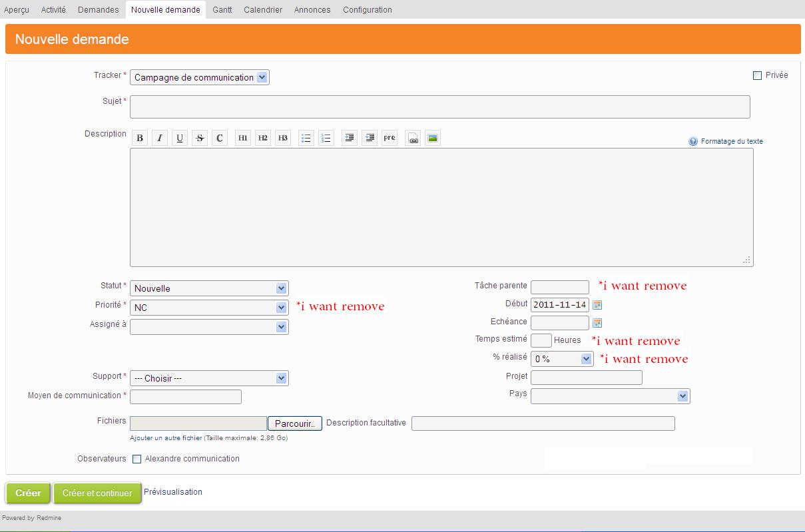Click Ajouter un autre fichier link

(x=166, y=438)
